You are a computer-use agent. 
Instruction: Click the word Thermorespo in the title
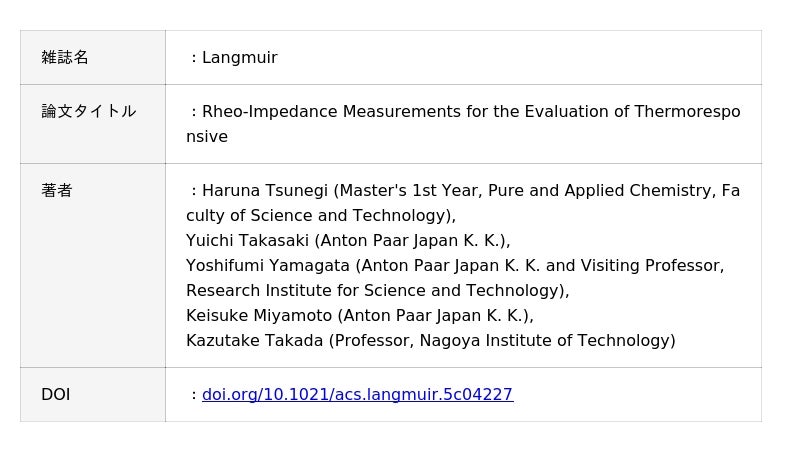pyautogui.click(x=687, y=112)
